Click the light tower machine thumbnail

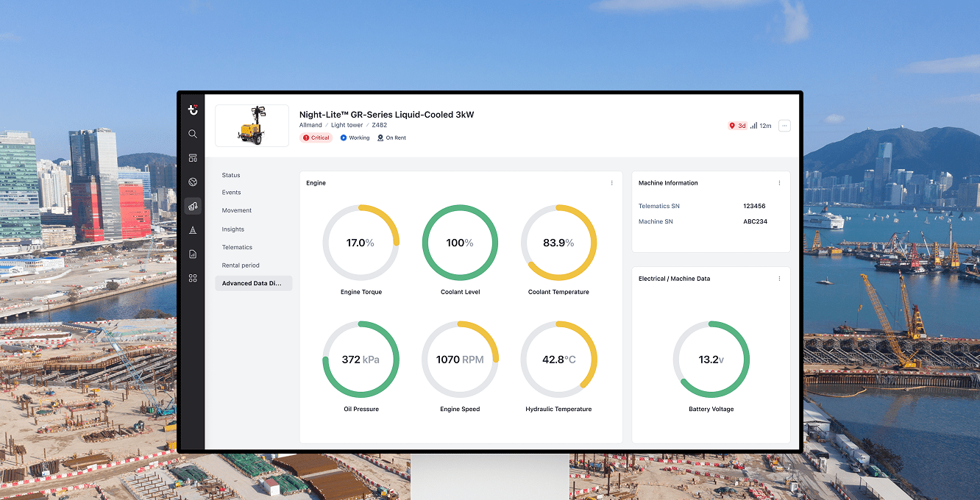pos(252,125)
